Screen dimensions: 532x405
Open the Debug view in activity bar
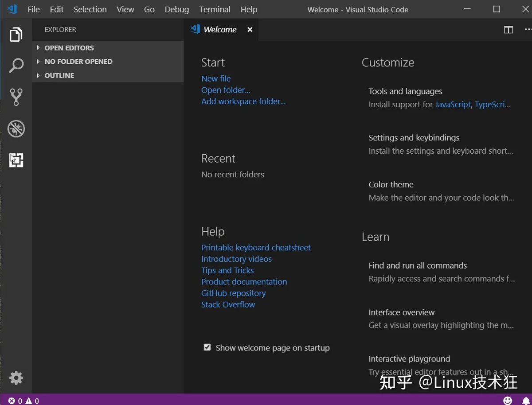tap(16, 129)
